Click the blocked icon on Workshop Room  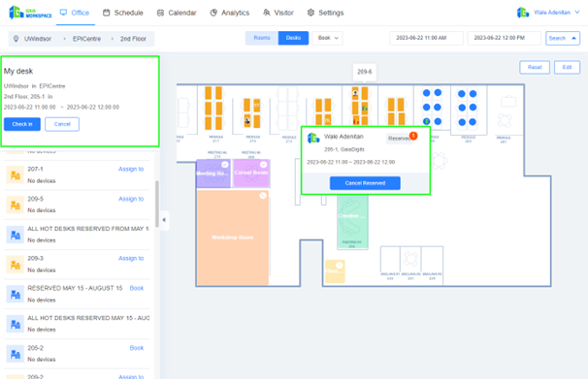[263, 196]
